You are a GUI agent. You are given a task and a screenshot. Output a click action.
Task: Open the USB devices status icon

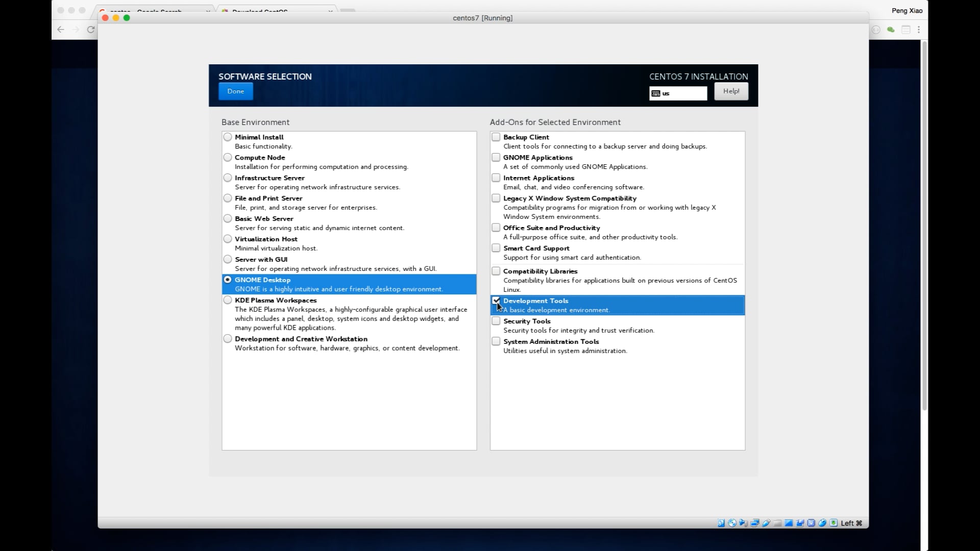pyautogui.click(x=766, y=523)
